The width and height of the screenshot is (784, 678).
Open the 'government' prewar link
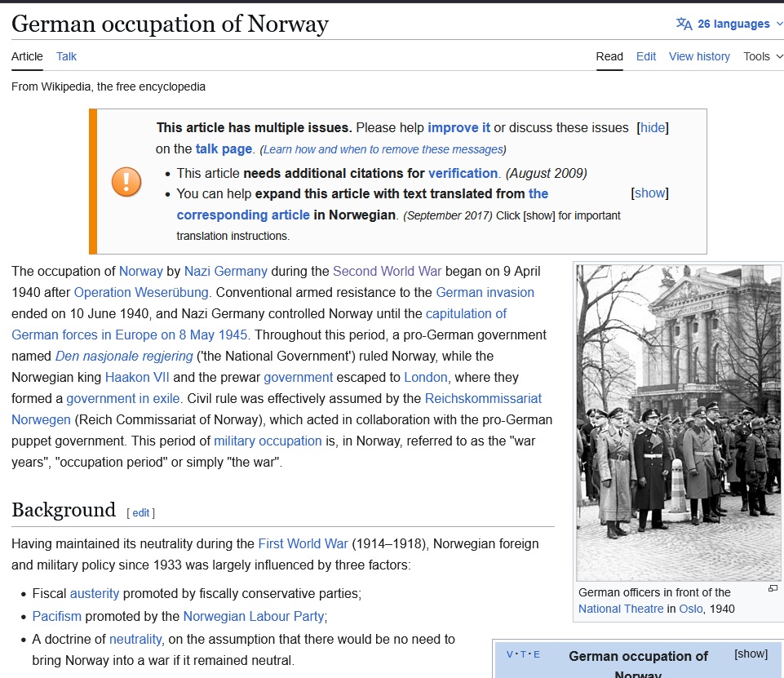point(298,377)
